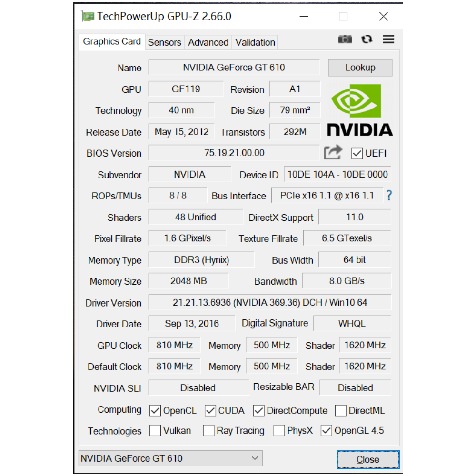Click the Transistors field 292M

point(295,132)
